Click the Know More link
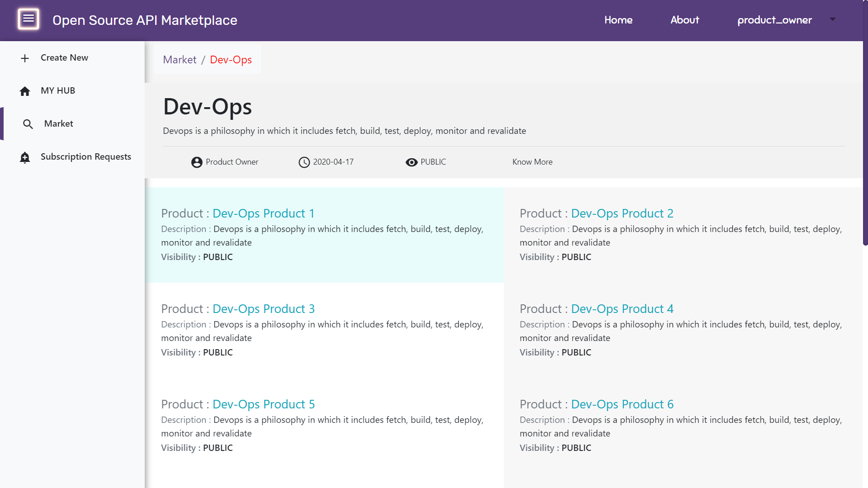 532,162
